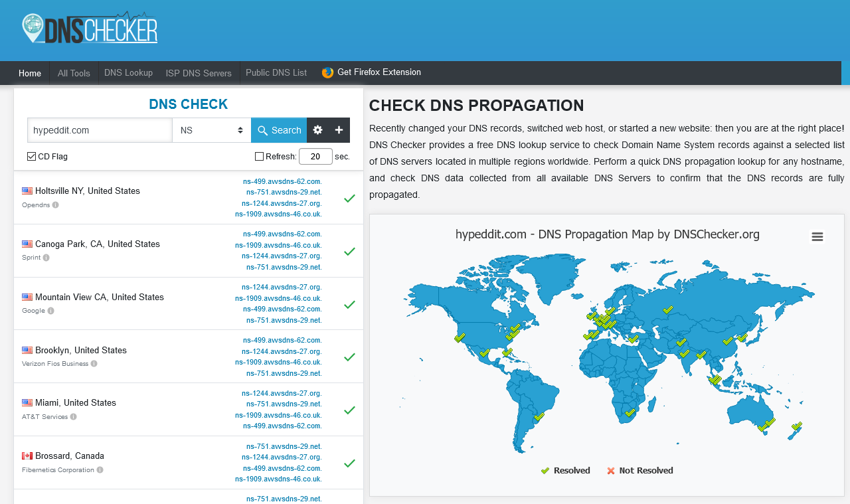Open the map hamburger menu icon
This screenshot has height=504, width=850.
pyautogui.click(x=817, y=237)
